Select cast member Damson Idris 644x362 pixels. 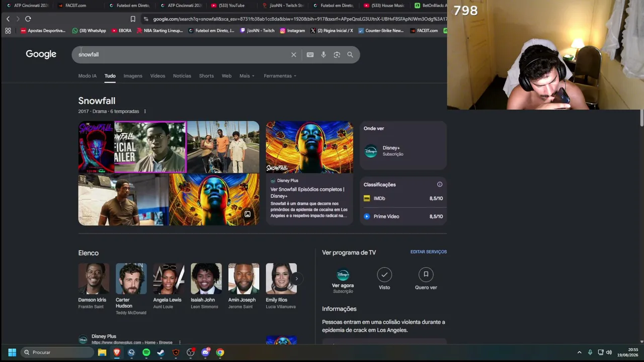pyautogui.click(x=93, y=286)
